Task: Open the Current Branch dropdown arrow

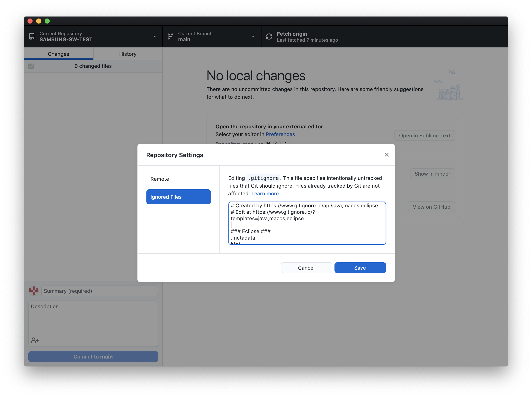Action: click(x=253, y=36)
